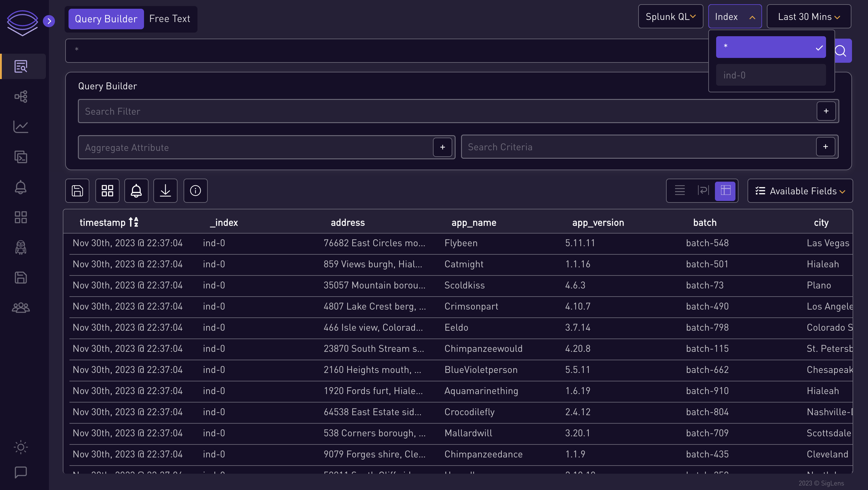Click the batch column header
868x490 pixels.
pos(705,222)
